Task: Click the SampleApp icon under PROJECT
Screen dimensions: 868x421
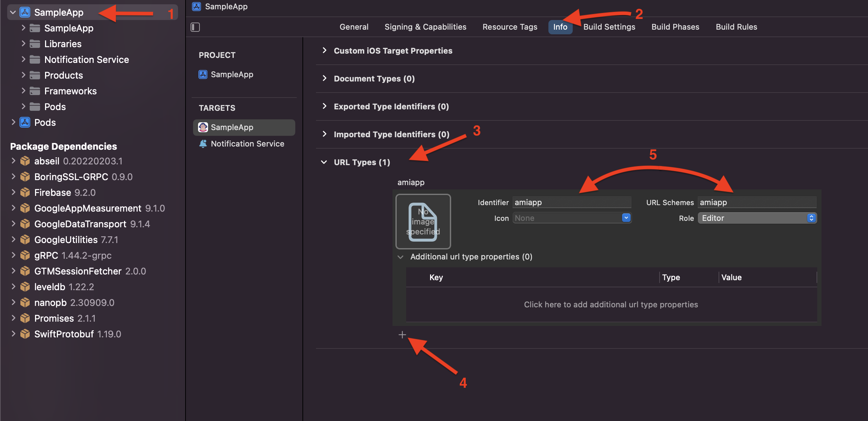Action: click(203, 74)
